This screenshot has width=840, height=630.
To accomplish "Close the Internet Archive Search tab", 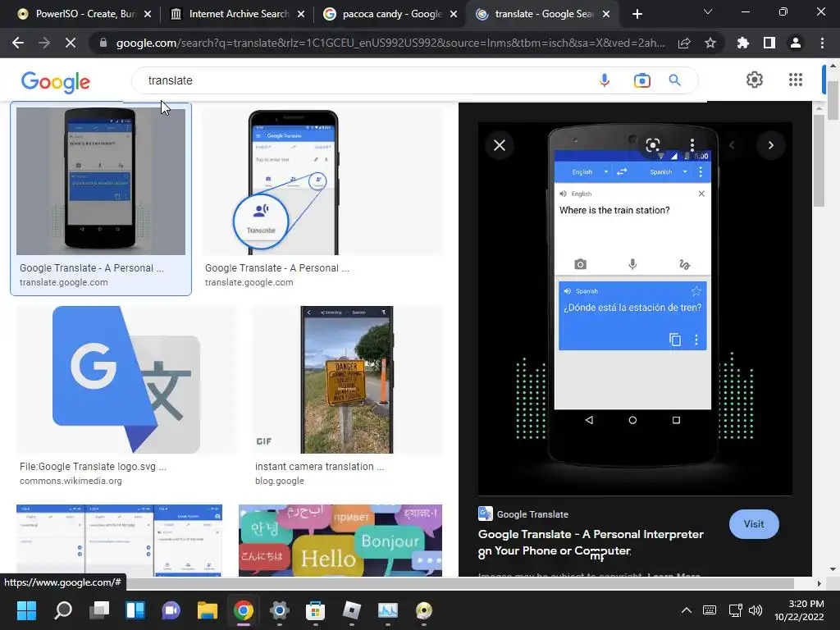I will 301,14.
